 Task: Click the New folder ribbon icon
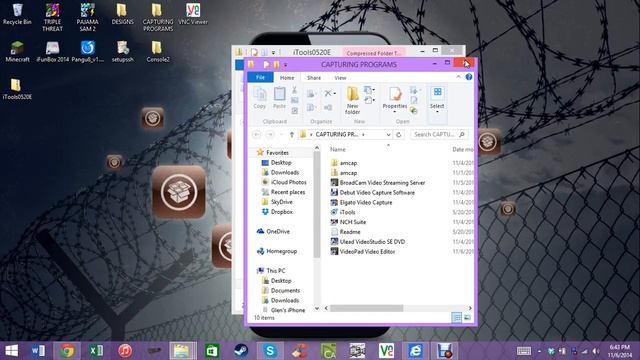pos(352,100)
